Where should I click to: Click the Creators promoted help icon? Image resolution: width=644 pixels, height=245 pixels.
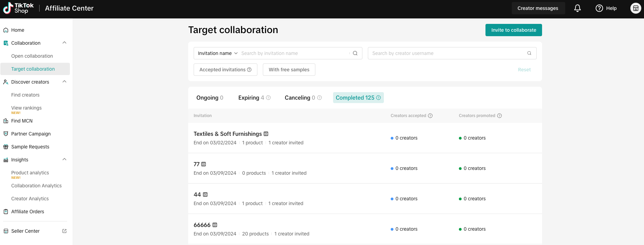499,116
